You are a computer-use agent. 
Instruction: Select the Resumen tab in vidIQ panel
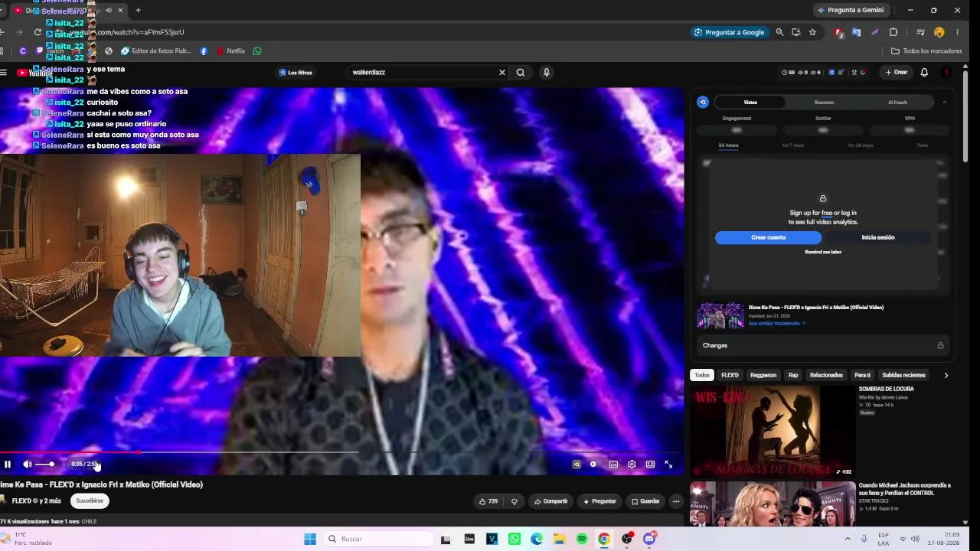coord(824,103)
